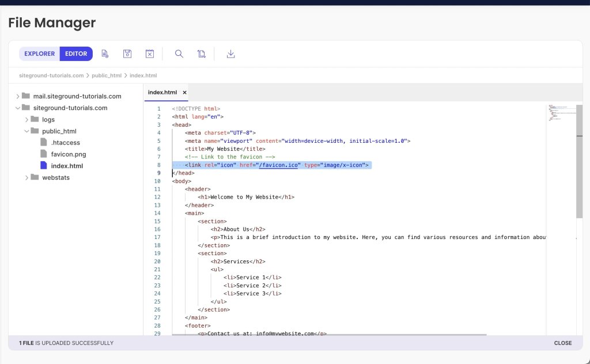Click the '<html lang="en">' code line
This screenshot has width=590, height=364.
click(198, 116)
